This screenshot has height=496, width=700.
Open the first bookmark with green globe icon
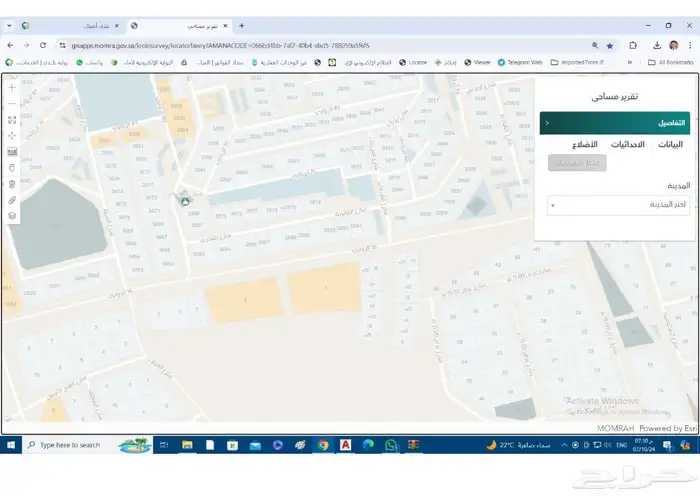[37, 63]
